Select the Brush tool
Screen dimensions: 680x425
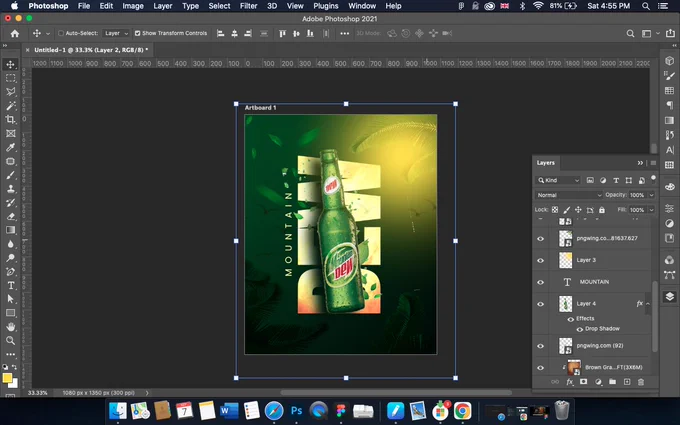pyautogui.click(x=10, y=175)
